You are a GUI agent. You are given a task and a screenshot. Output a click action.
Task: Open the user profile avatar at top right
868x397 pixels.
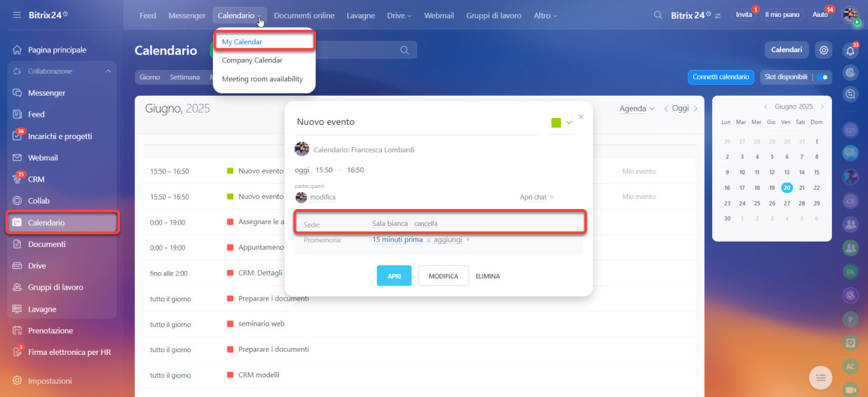click(x=850, y=15)
